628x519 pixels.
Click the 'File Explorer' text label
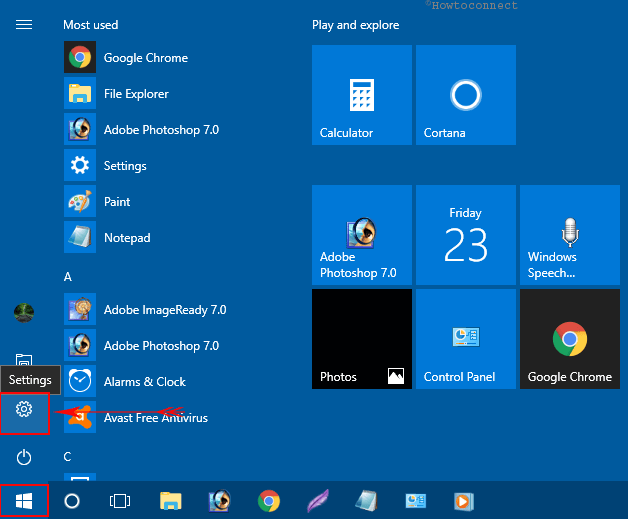pos(136,94)
